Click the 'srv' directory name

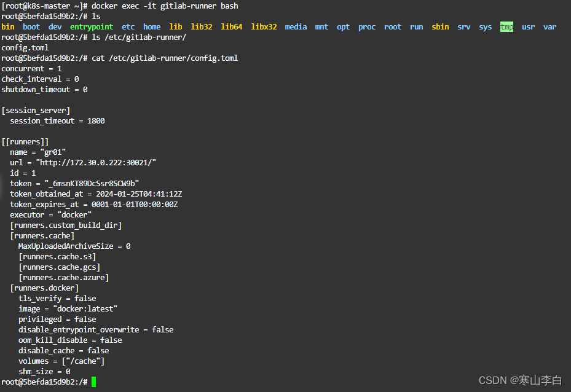tap(464, 27)
